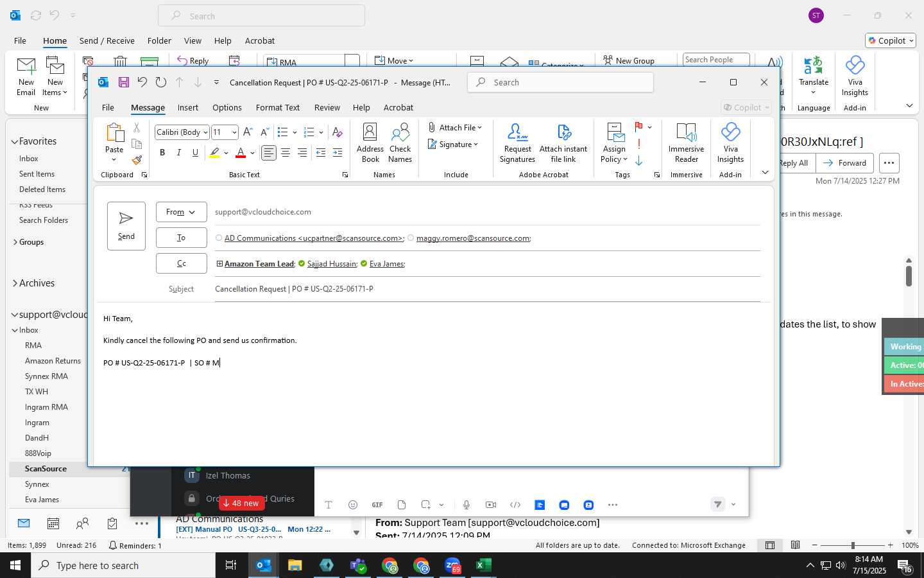
Task: Open Assign Policy dropdown
Action: pos(614,143)
